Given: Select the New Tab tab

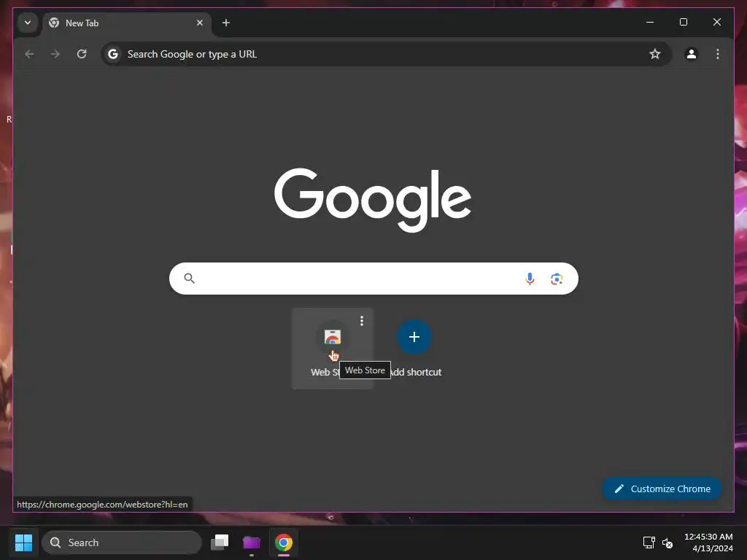Looking at the screenshot, I should click(x=127, y=23).
